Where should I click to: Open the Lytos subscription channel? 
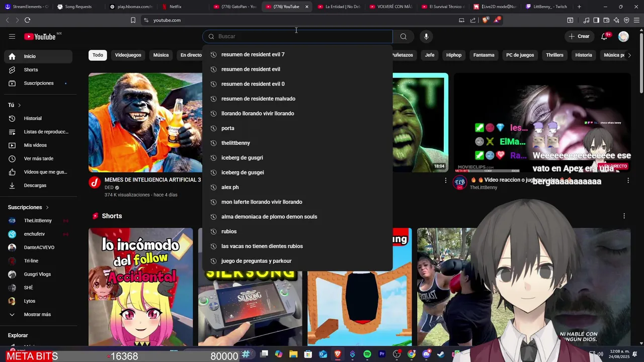point(38,301)
